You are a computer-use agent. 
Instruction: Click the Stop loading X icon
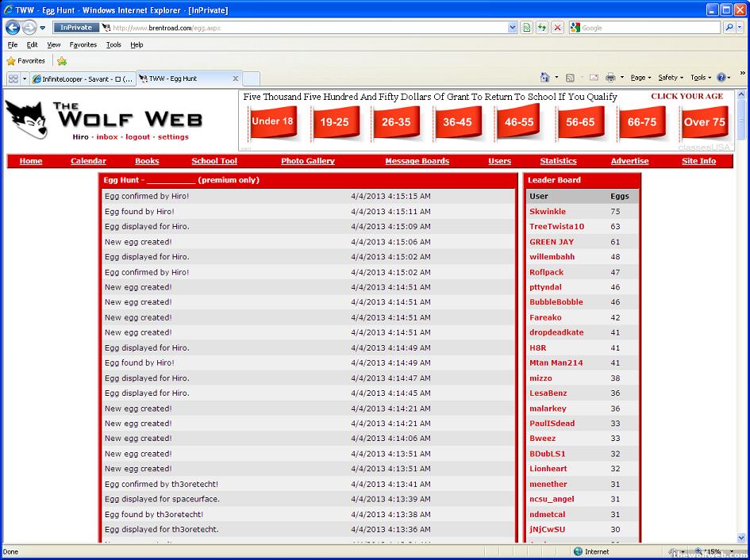557,28
